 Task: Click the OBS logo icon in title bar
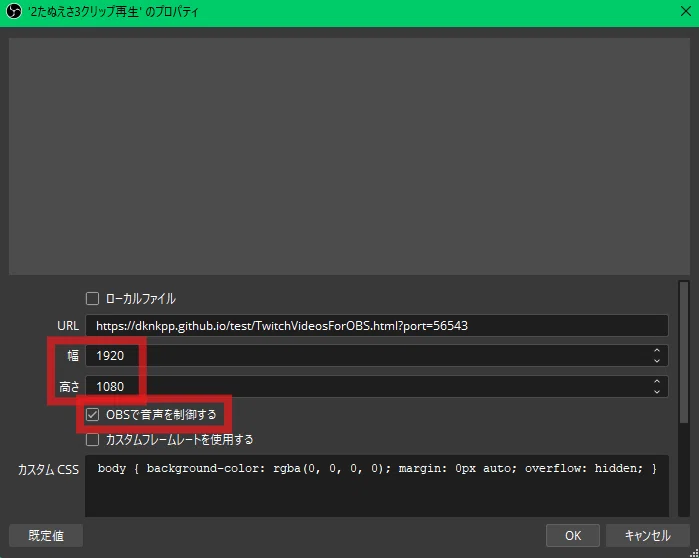click(x=13, y=11)
